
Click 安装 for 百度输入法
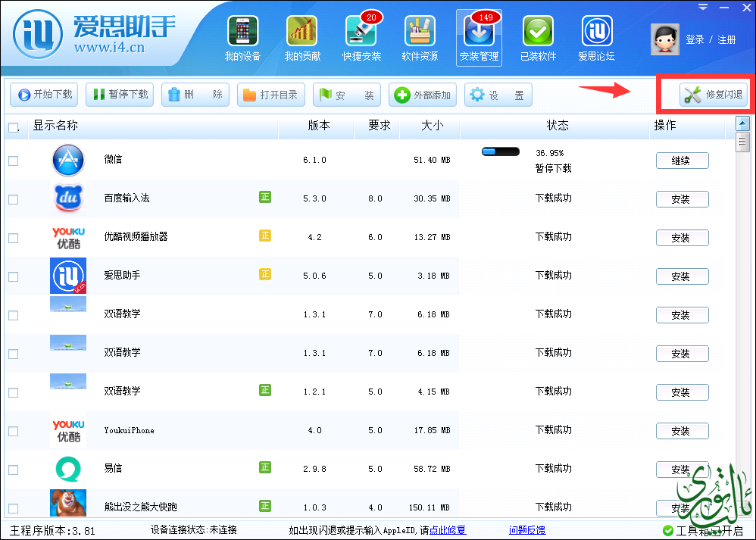click(682, 199)
